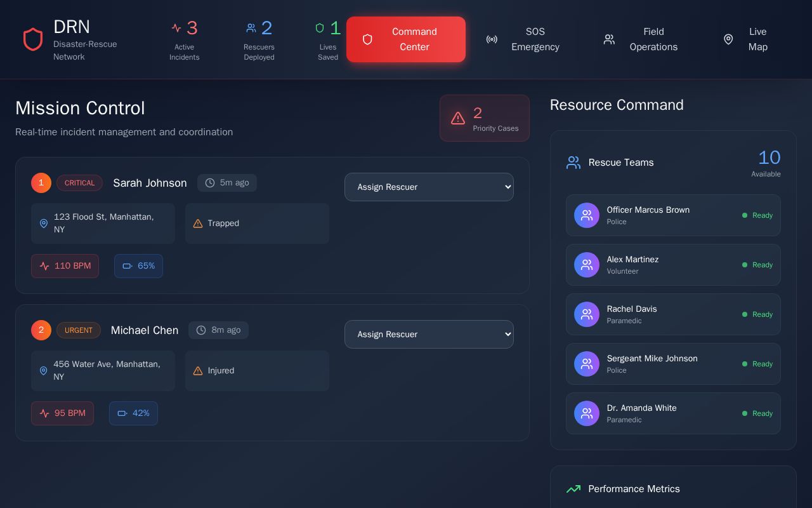Click the Performance Metrics trend icon
Screen dimensions: 812x508
573,489
